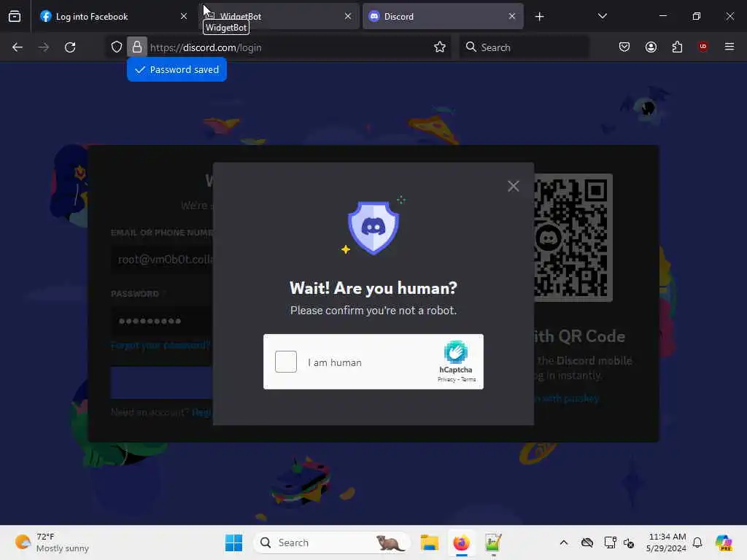Bookmark this page with star icon
Image resolution: width=747 pixels, height=560 pixels.
(x=440, y=47)
